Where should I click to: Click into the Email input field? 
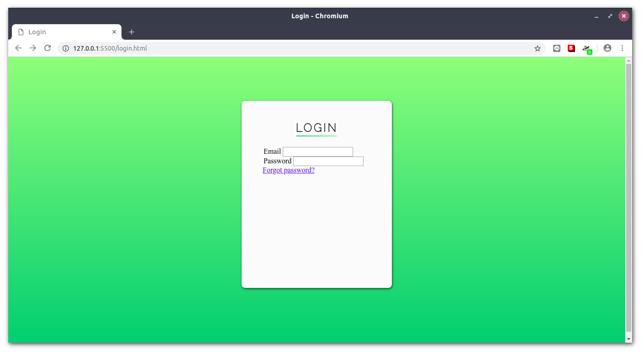pos(318,151)
